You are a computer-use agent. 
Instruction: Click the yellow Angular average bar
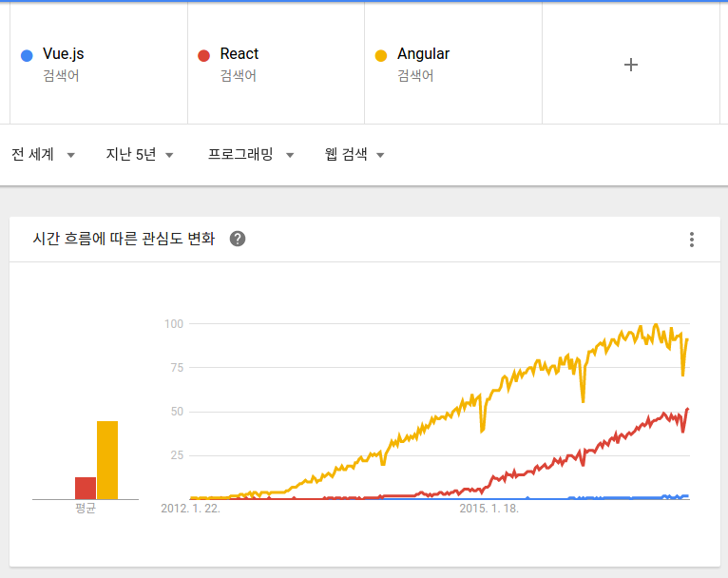107,461
